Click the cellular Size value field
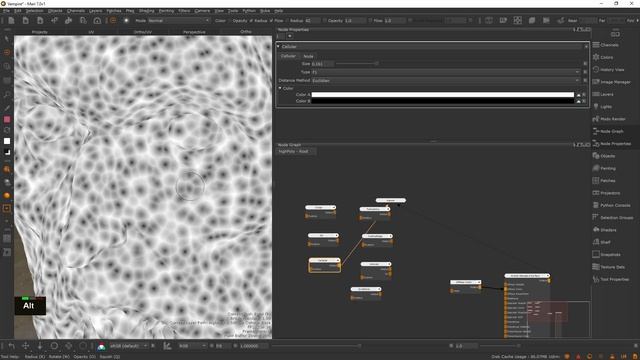 [322, 64]
